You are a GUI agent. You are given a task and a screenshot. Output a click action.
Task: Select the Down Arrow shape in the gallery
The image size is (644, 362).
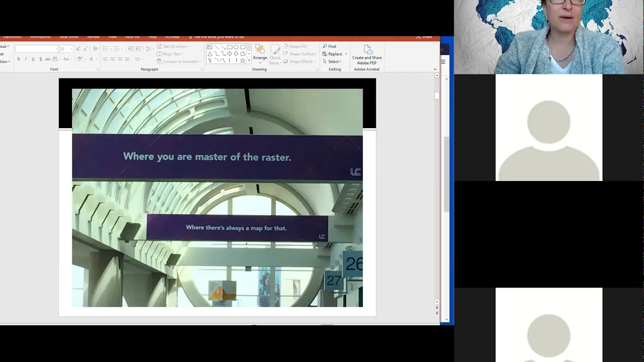coord(236,54)
